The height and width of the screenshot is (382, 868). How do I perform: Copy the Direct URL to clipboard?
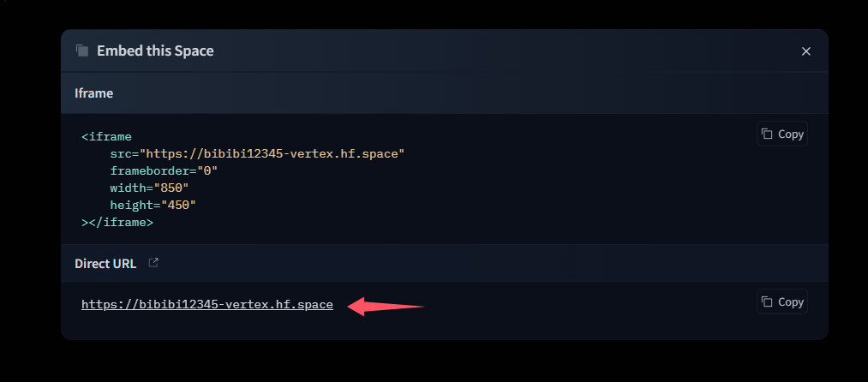pyautogui.click(x=782, y=301)
